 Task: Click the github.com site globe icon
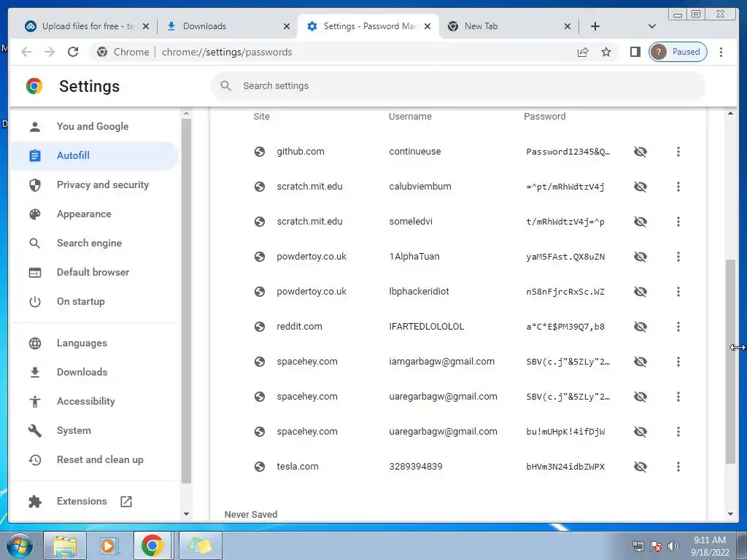tap(260, 152)
